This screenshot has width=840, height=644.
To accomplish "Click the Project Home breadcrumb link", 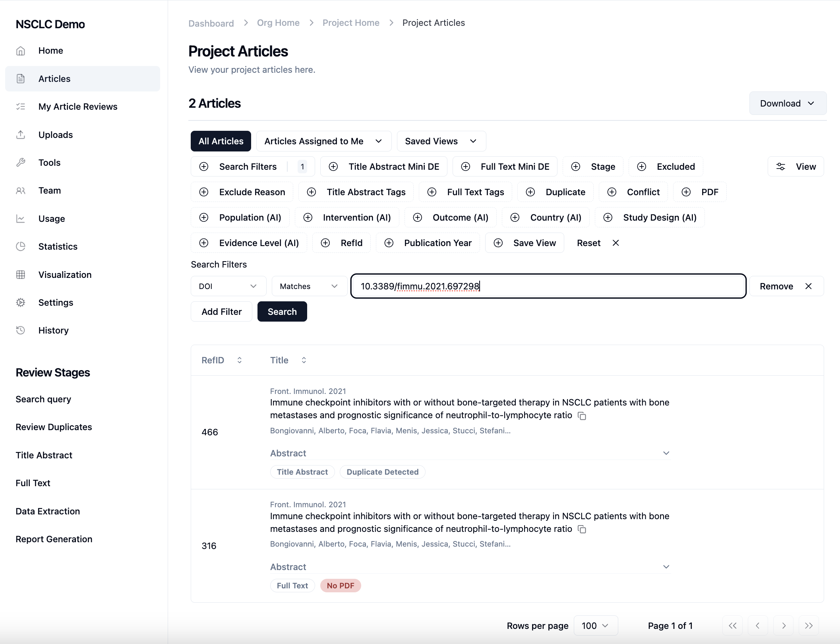I will [x=351, y=23].
